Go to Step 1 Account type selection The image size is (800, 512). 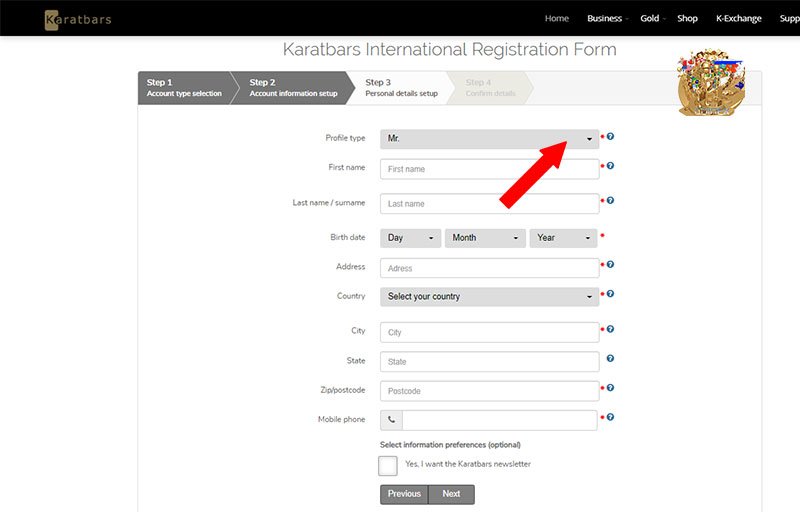[184, 88]
